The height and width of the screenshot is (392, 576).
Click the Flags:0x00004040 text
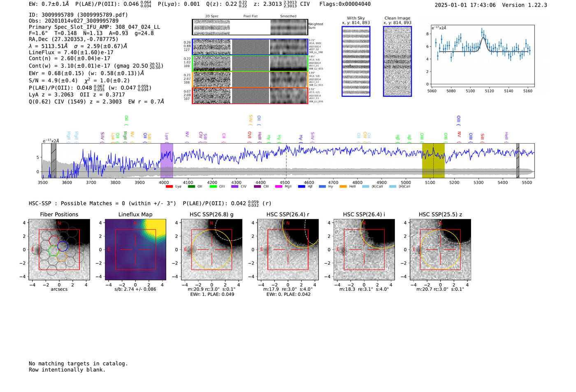point(345,4)
